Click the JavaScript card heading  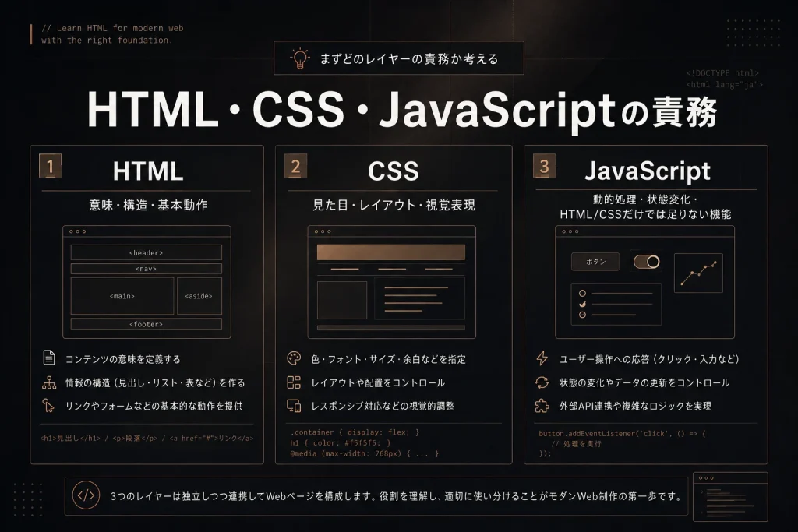click(x=648, y=171)
